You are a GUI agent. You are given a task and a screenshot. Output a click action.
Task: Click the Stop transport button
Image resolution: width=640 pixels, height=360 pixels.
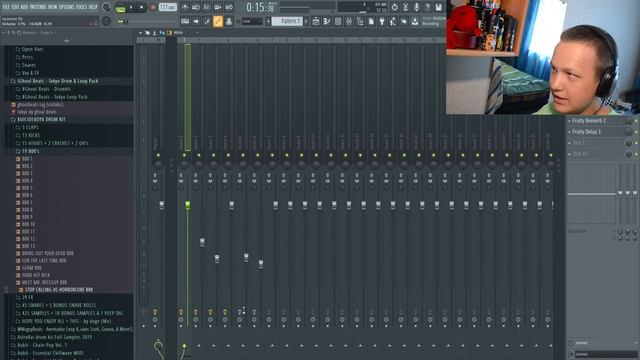[142, 7]
